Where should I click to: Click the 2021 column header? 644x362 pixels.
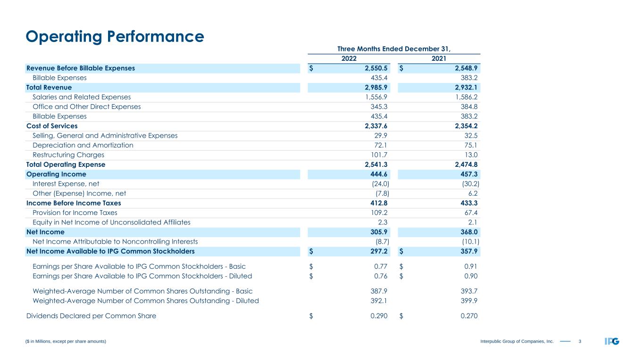tap(439, 58)
